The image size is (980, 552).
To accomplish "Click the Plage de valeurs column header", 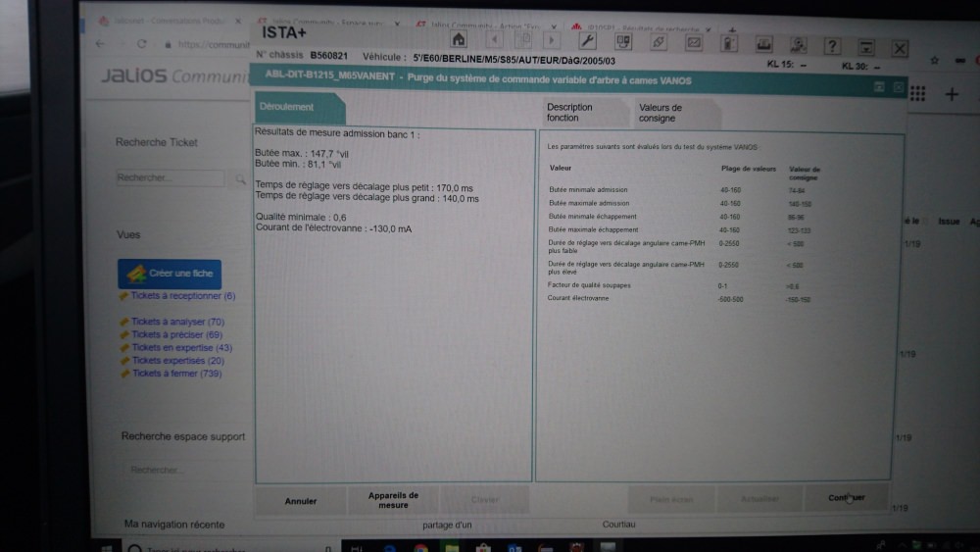I will click(x=748, y=169).
